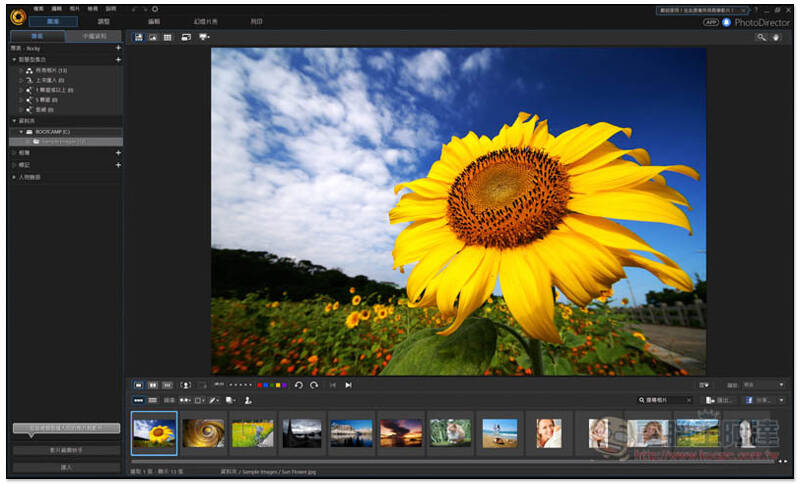Rotate the photo counterclockwise
Screen dimensions: 800x484
tap(299, 385)
